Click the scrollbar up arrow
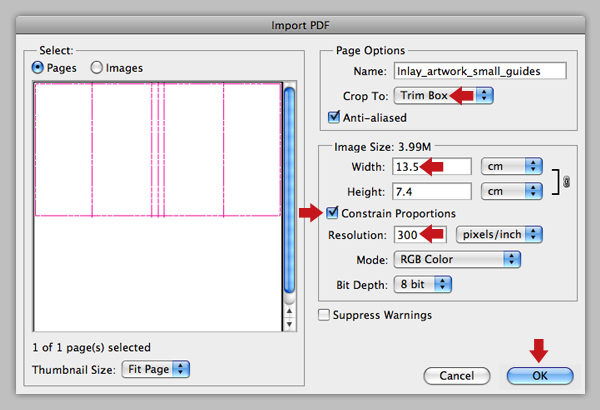 pos(289,311)
